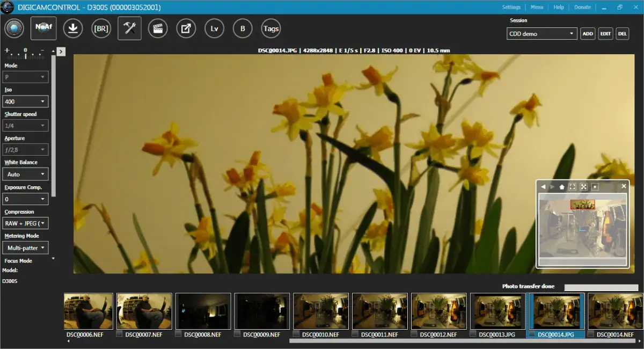Tick the checkbox for DSC00010.NEF
The height and width of the screenshot is (349, 644).
pos(297,334)
